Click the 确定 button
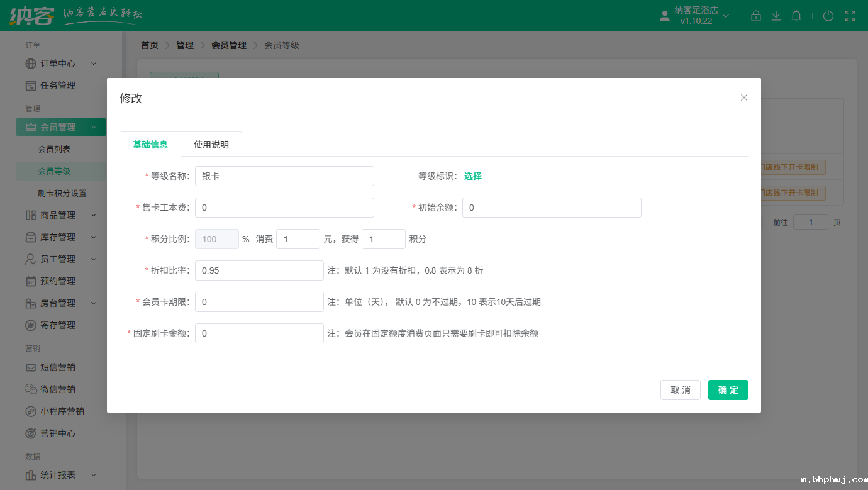 pyautogui.click(x=728, y=390)
